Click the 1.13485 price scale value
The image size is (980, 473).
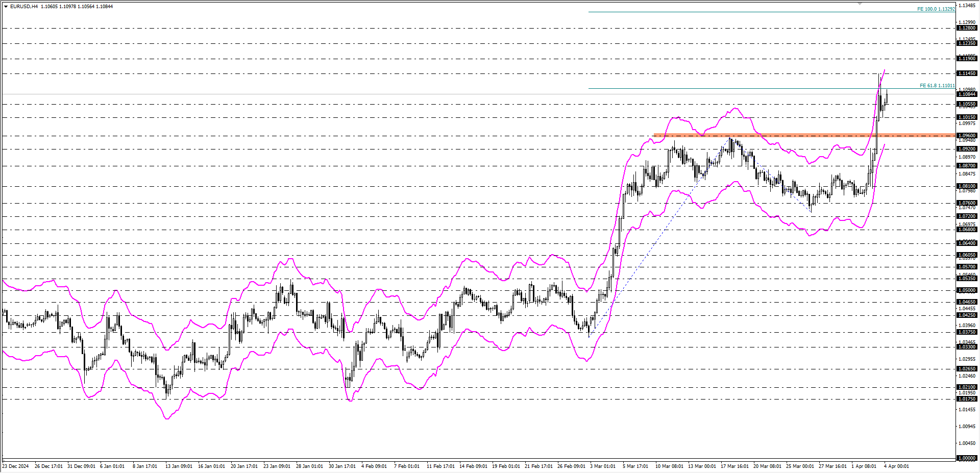point(967,6)
